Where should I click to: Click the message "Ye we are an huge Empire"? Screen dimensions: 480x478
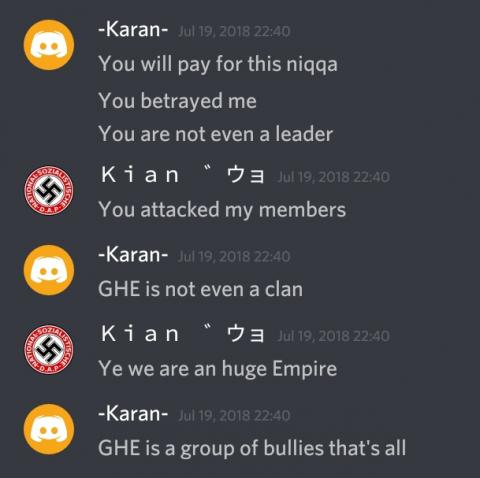pos(218,369)
